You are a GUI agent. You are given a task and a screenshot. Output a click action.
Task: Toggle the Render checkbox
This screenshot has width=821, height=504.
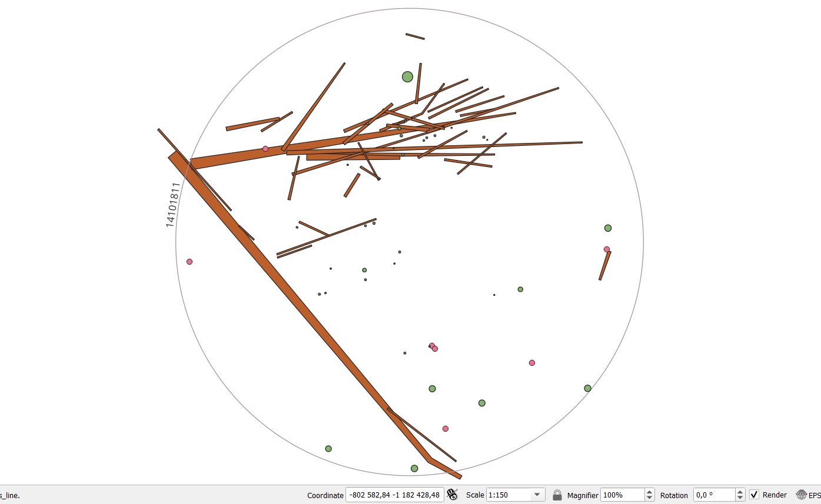[754, 495]
